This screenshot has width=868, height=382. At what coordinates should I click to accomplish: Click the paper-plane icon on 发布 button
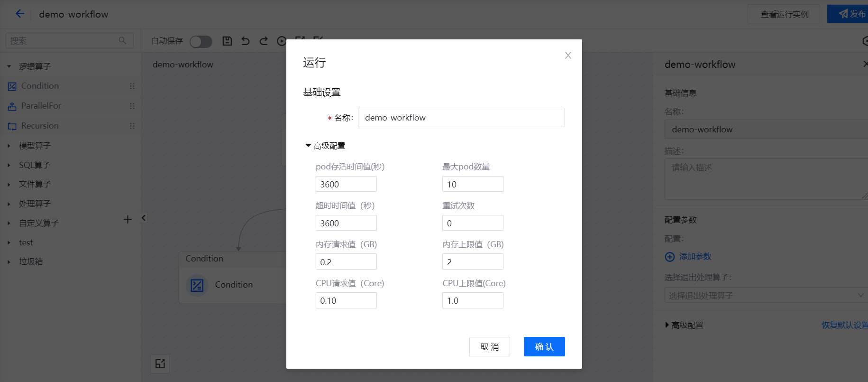843,14
